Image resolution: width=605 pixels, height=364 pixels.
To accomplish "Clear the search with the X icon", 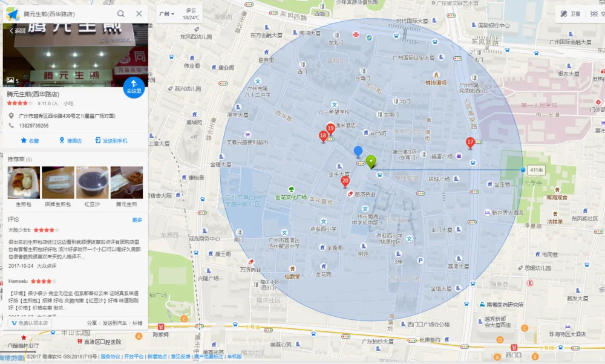I will pos(139,14).
